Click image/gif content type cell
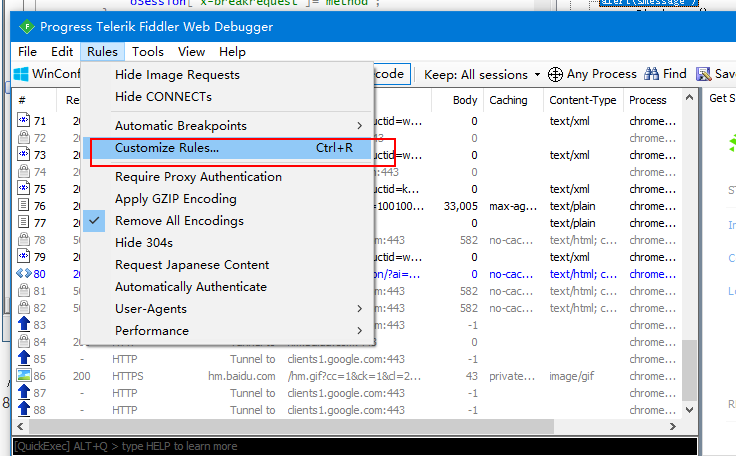Image resolution: width=736 pixels, height=456 pixels. 572,376
